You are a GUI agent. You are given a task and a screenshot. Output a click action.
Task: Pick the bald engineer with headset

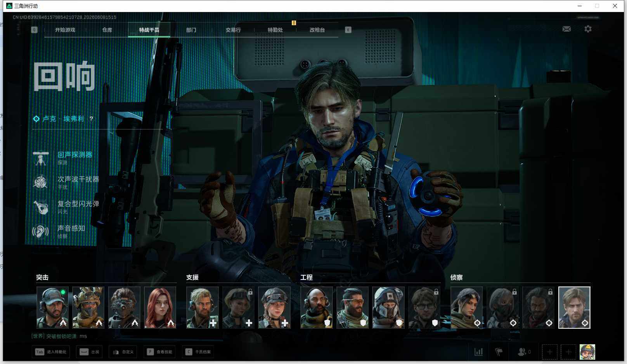[317, 307]
